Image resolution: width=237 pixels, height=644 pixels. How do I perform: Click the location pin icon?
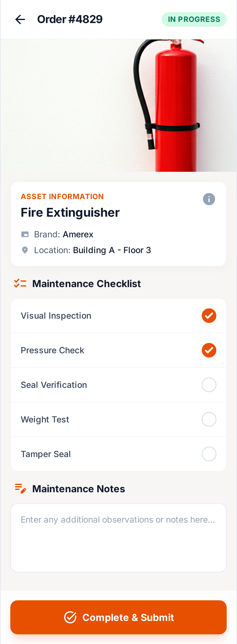tap(25, 250)
